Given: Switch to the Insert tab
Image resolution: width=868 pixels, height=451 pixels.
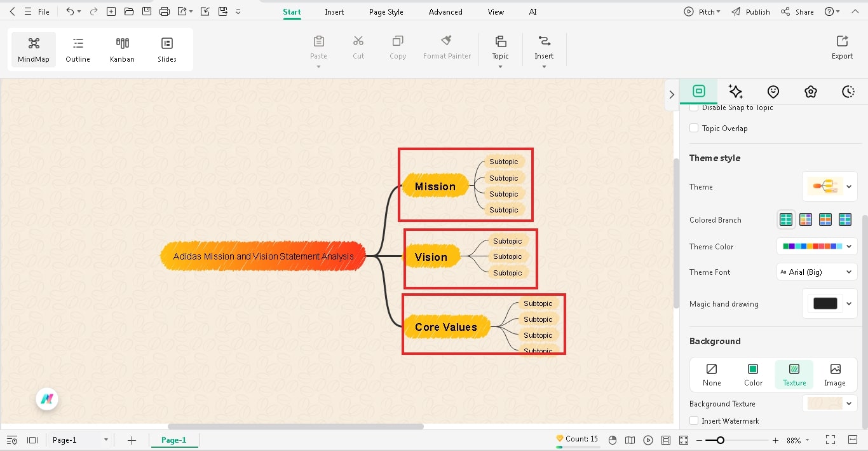Looking at the screenshot, I should pos(334,12).
